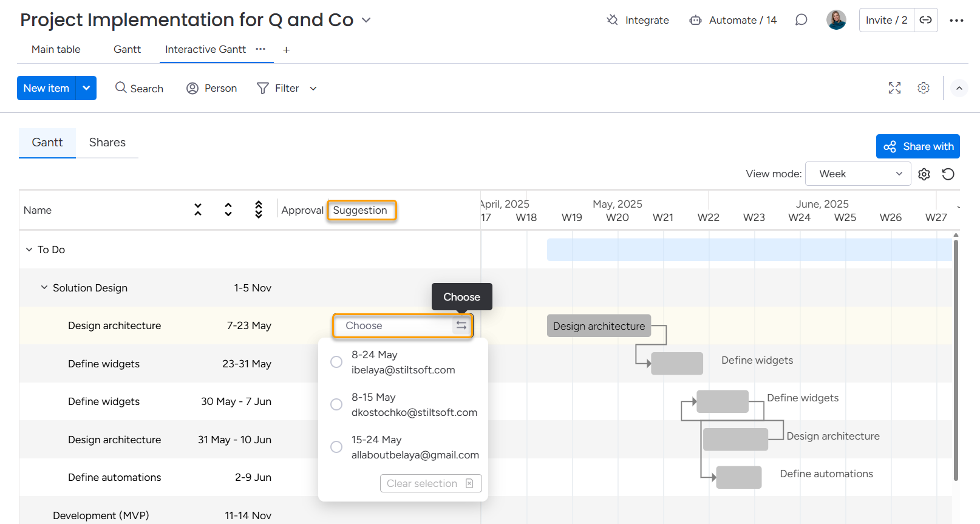Viewport: 980px width, 524px height.
Task: Click the copy link icon beside Invite
Action: 925,20
